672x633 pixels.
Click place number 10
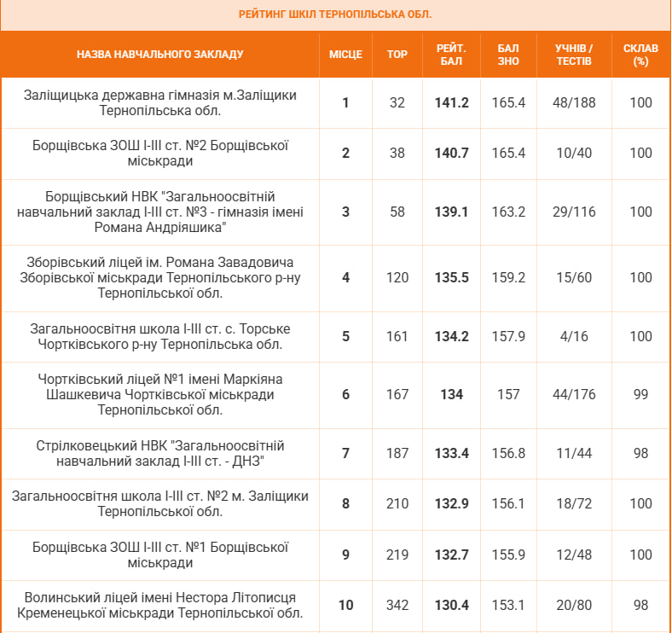click(345, 605)
